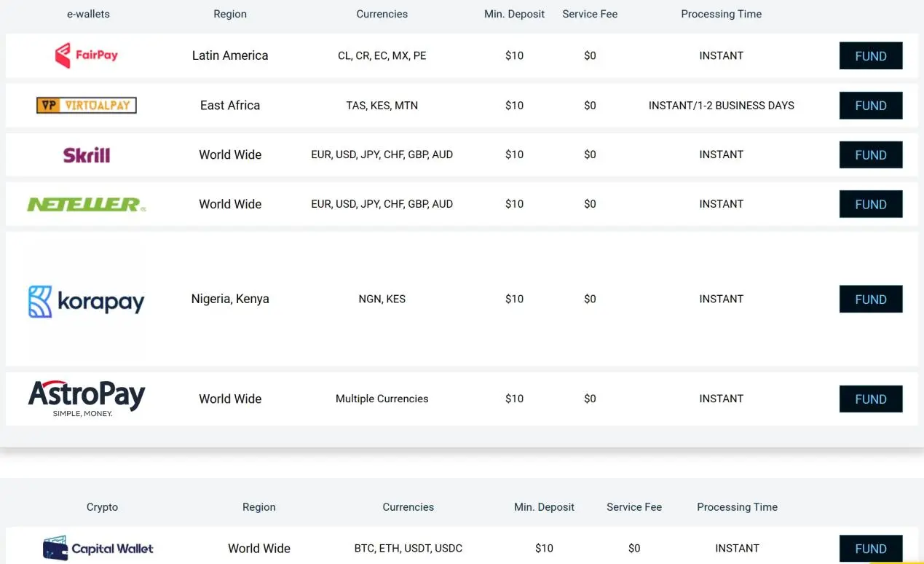Fund account via Neteller

tap(871, 205)
